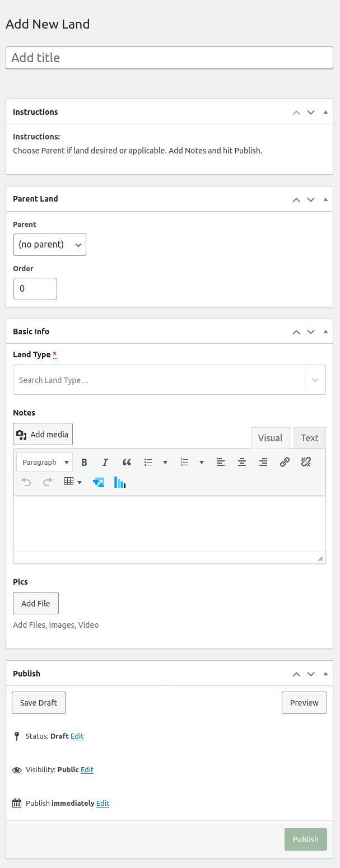
Task: Click the Visibility eye icon
Action: click(x=17, y=770)
